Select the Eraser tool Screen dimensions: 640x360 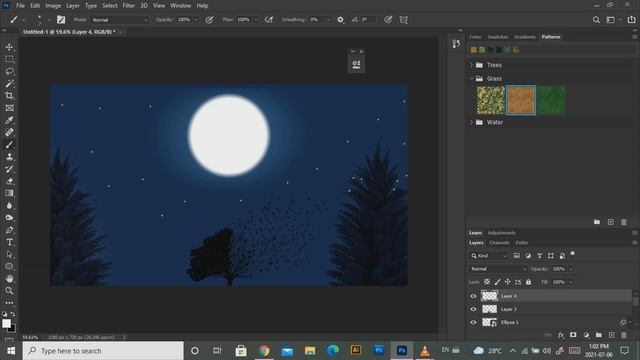click(9, 181)
